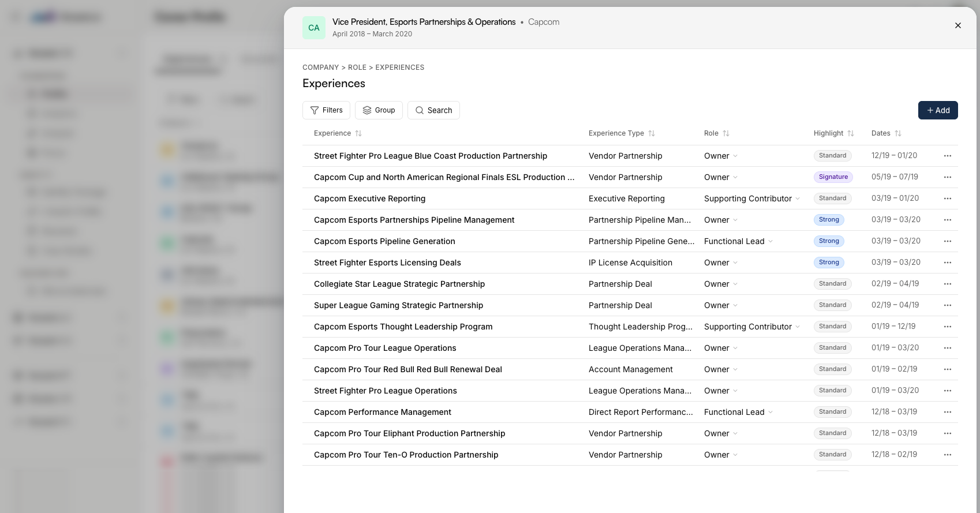The height and width of the screenshot is (513, 980).
Task: Go to COMPANY in the breadcrumb
Action: pos(320,68)
